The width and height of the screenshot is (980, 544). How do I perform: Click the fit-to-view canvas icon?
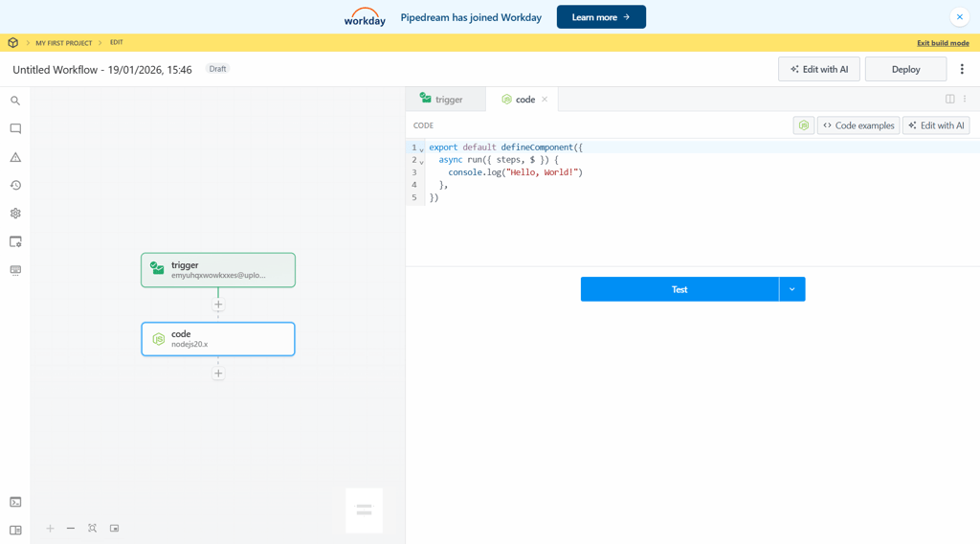tap(93, 529)
